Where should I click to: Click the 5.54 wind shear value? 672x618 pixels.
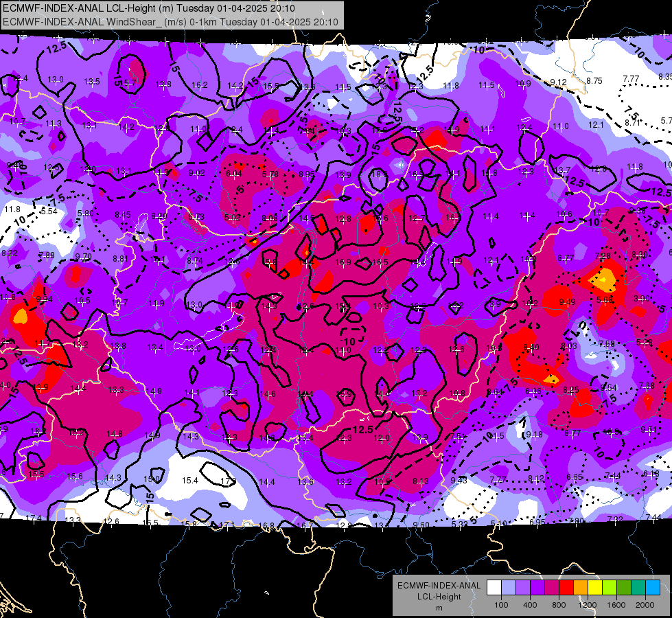[49, 211]
